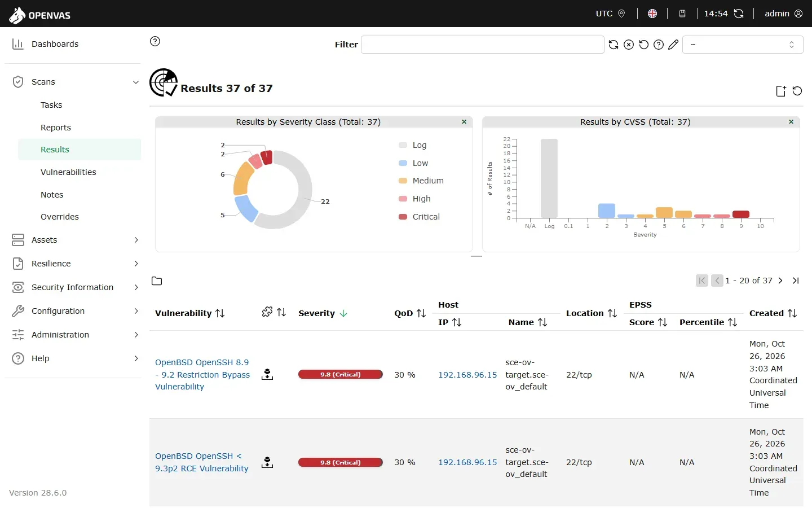Viewport: 812px width, 508px height.
Task: Reset dashboard to defaults icon
Action: 797,91
